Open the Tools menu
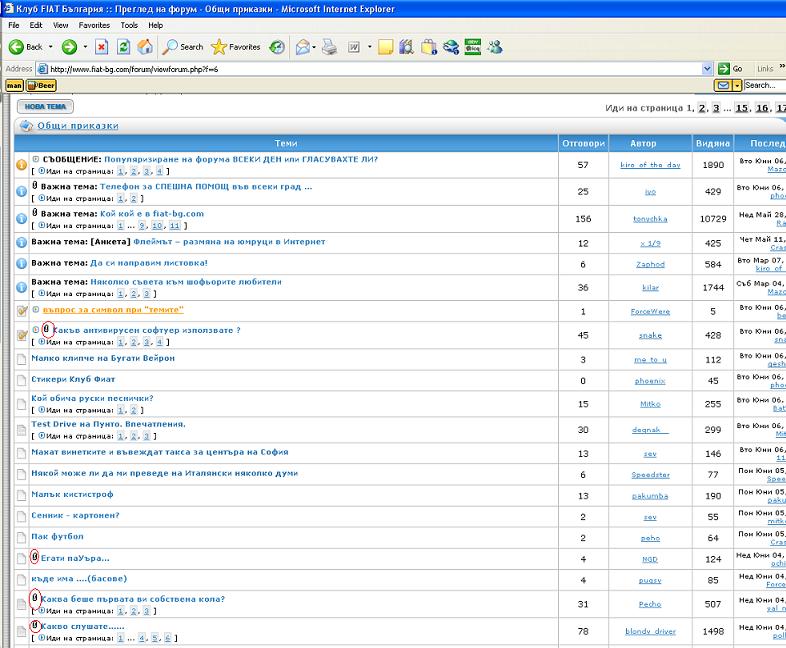Image resolution: width=786 pixels, height=648 pixels. pos(129,24)
